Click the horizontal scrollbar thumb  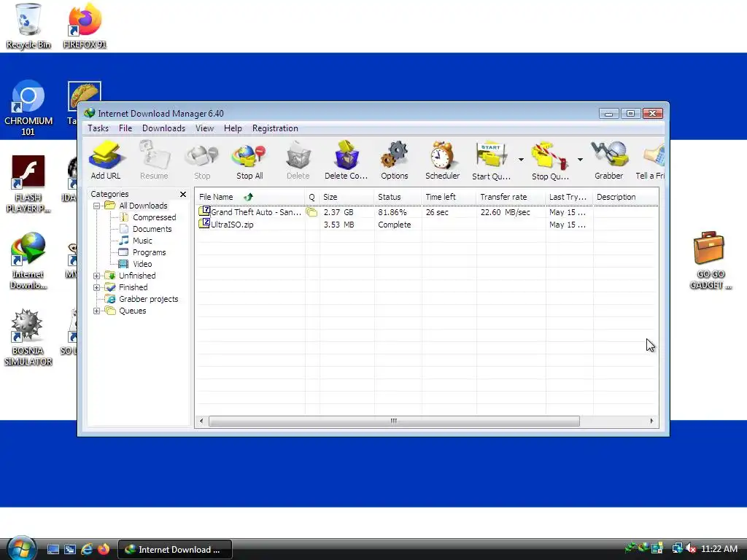[x=394, y=421]
